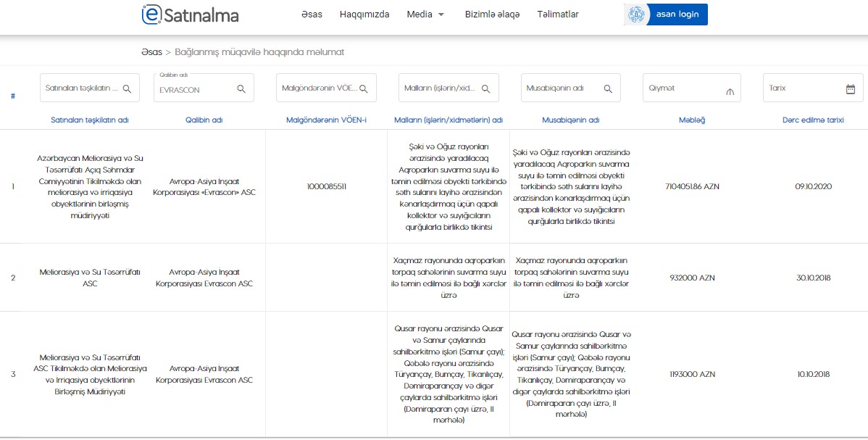Screen dimensions: 868x440
Task: Click the Şəki və Oğuz text in Musabiqənin adı column
Action: pos(571,187)
